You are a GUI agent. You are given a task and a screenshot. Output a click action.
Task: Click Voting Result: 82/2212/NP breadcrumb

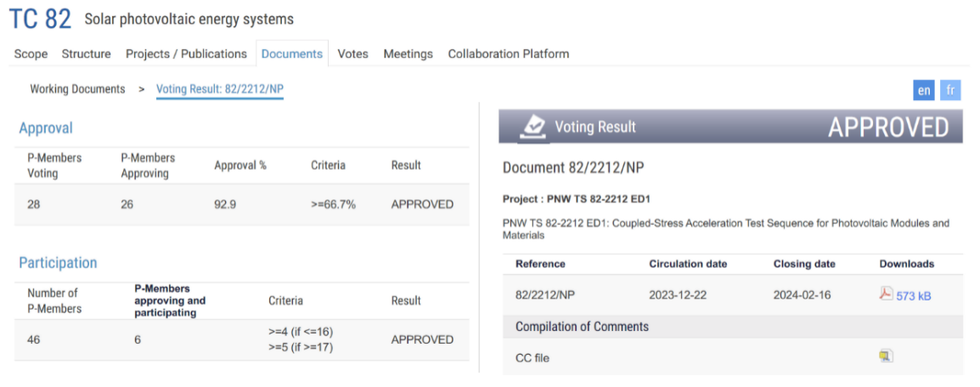pos(219,89)
